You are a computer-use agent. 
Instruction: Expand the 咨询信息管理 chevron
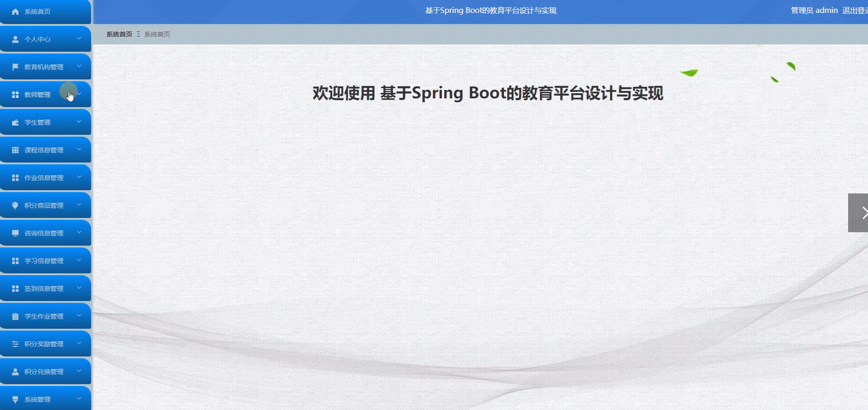point(79,232)
